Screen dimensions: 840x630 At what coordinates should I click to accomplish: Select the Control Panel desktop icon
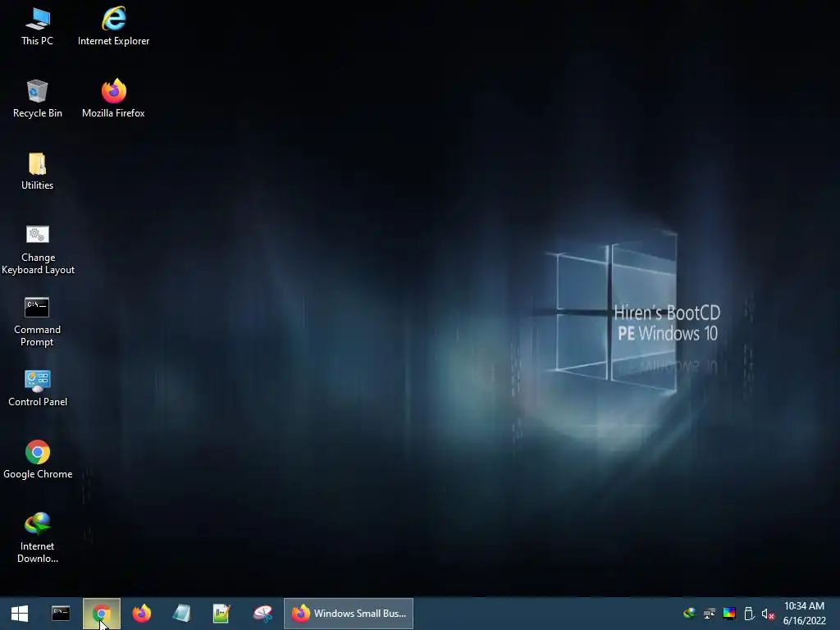pos(38,388)
